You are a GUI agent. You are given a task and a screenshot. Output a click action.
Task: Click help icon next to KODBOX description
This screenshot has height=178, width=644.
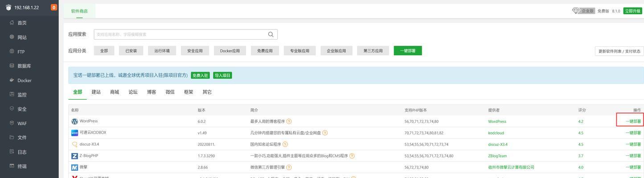point(325,133)
